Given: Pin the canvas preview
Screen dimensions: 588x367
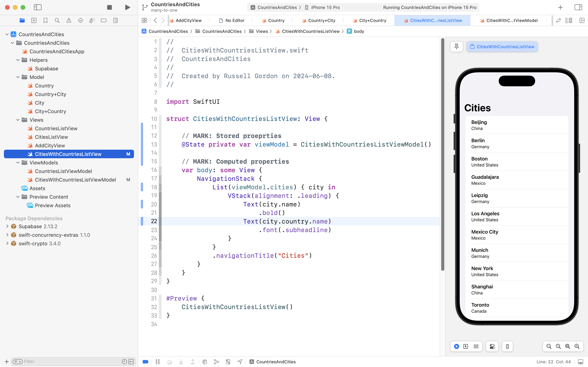Looking at the screenshot, I should [456, 47].
